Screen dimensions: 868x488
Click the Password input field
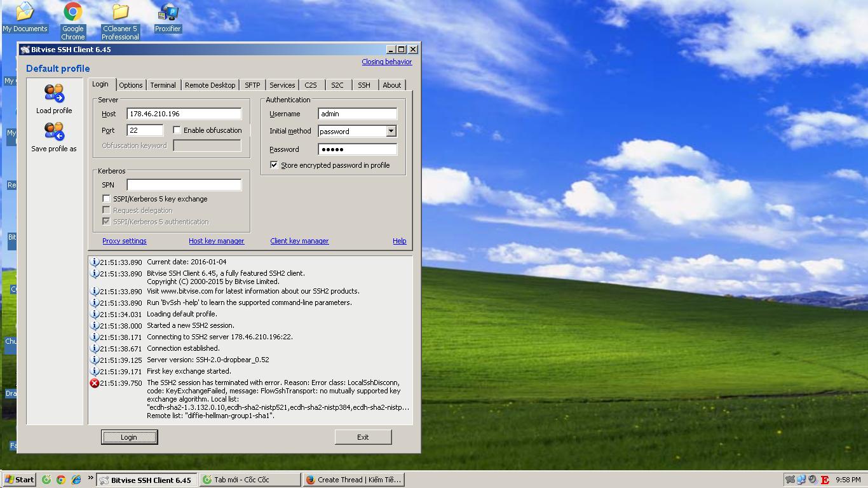pos(358,149)
